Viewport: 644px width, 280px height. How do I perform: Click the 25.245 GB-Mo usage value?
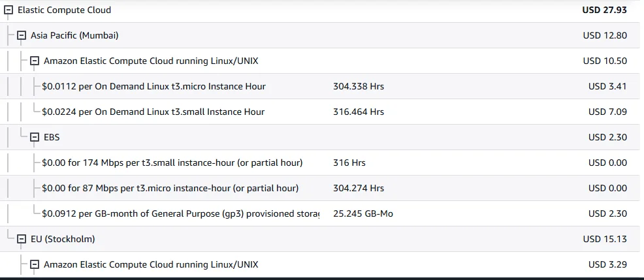[363, 214]
